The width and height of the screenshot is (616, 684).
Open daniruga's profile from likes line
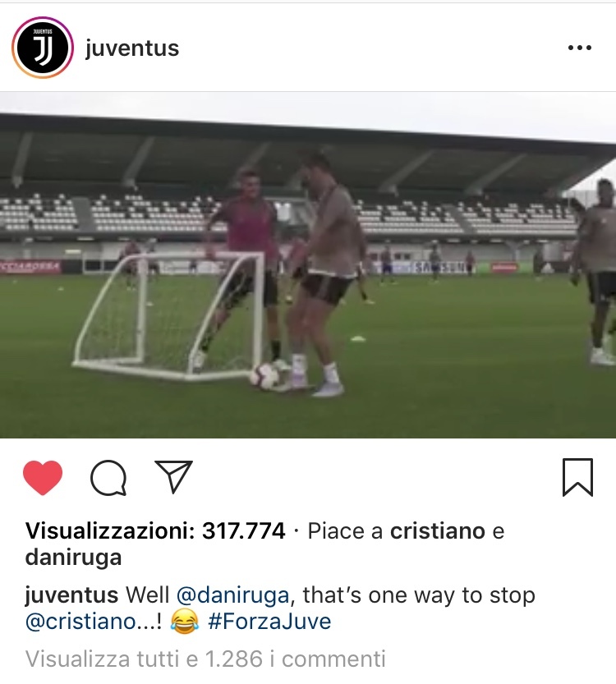click(x=73, y=557)
